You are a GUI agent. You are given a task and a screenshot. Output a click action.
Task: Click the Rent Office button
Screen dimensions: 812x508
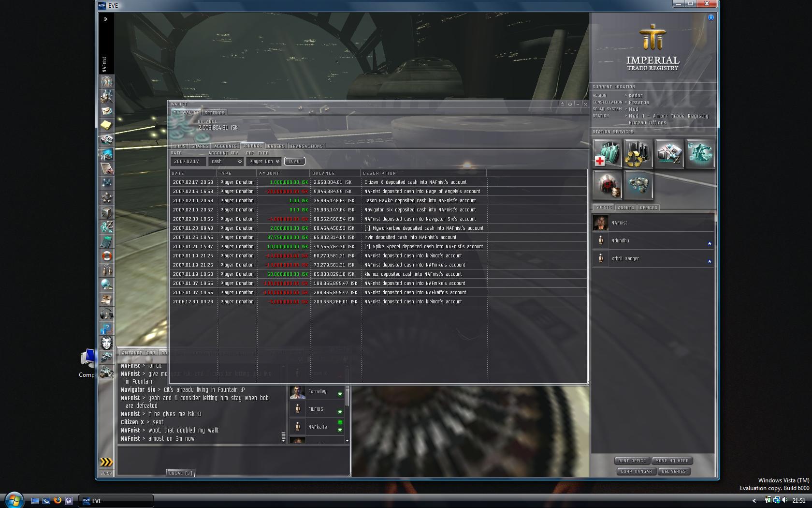point(632,461)
